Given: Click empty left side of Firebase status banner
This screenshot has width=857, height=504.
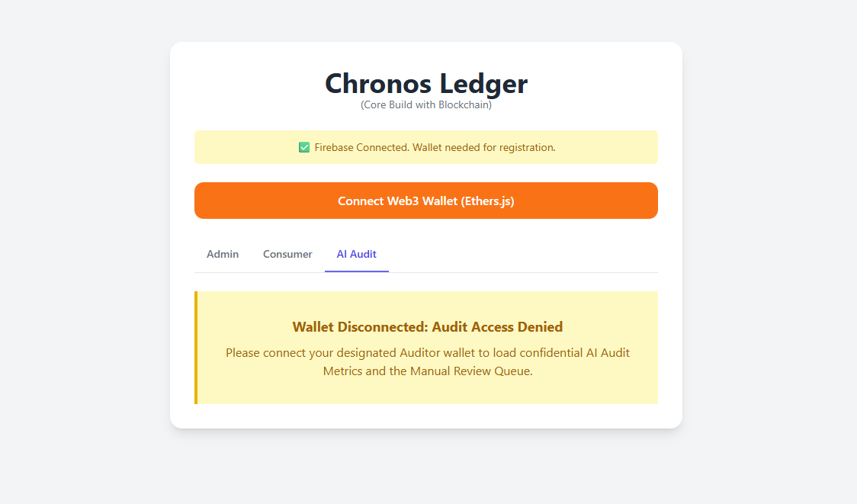Looking at the screenshot, I should click(236, 147).
